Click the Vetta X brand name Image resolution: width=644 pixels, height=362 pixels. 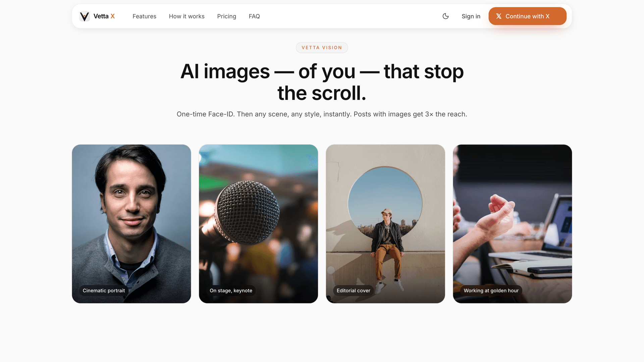(104, 16)
